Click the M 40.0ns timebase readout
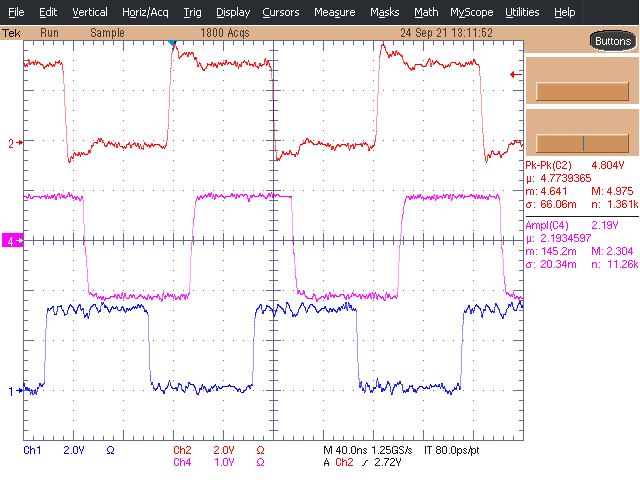This screenshot has height=480, width=640. pos(345,450)
